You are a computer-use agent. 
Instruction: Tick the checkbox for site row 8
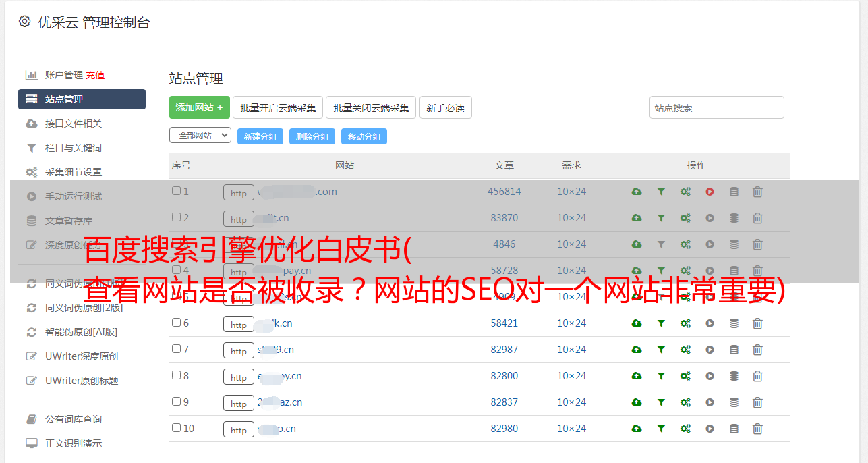pyautogui.click(x=176, y=375)
